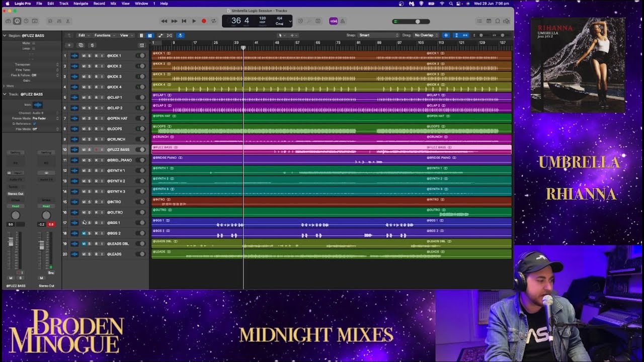The width and height of the screenshot is (644, 362).
Task: Open LCD display mode dropdown arrow
Action: (x=290, y=22)
